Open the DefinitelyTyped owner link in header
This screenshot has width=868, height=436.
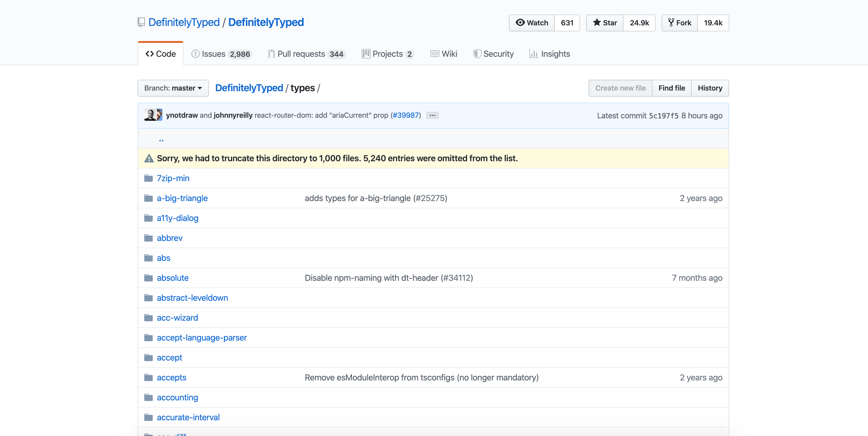[184, 22]
